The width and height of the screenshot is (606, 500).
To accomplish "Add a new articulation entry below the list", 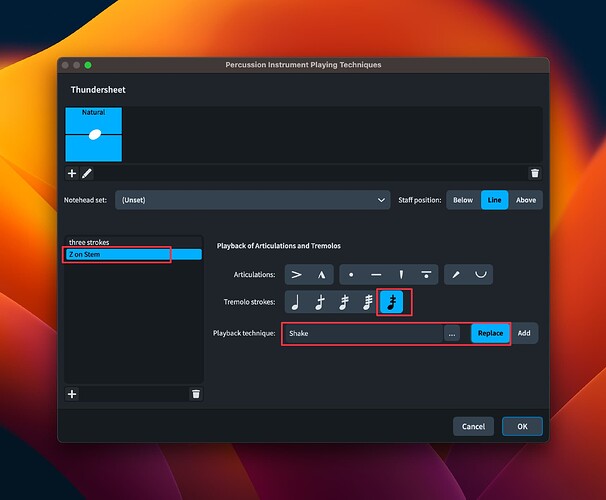I will (x=72, y=394).
